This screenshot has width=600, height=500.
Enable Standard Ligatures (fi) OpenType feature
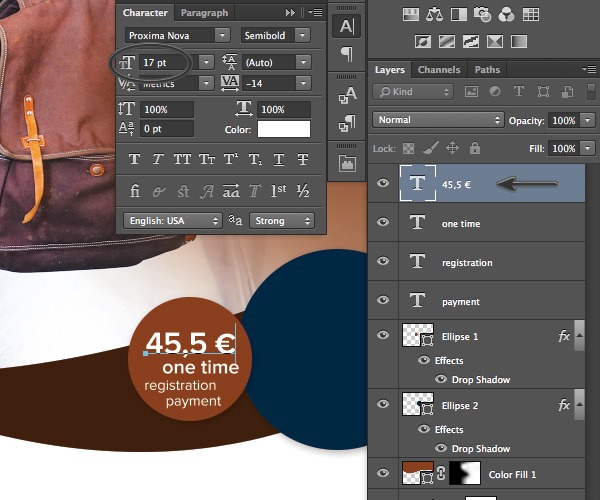[x=135, y=191]
